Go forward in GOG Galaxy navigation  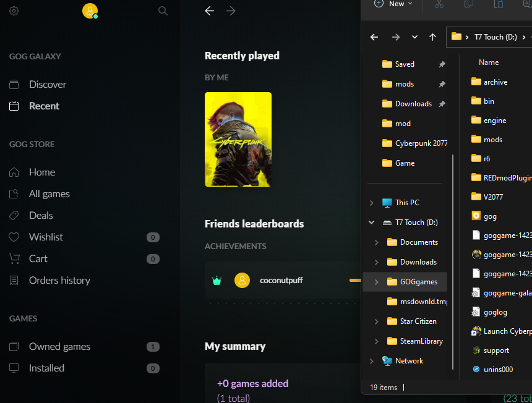pos(231,11)
